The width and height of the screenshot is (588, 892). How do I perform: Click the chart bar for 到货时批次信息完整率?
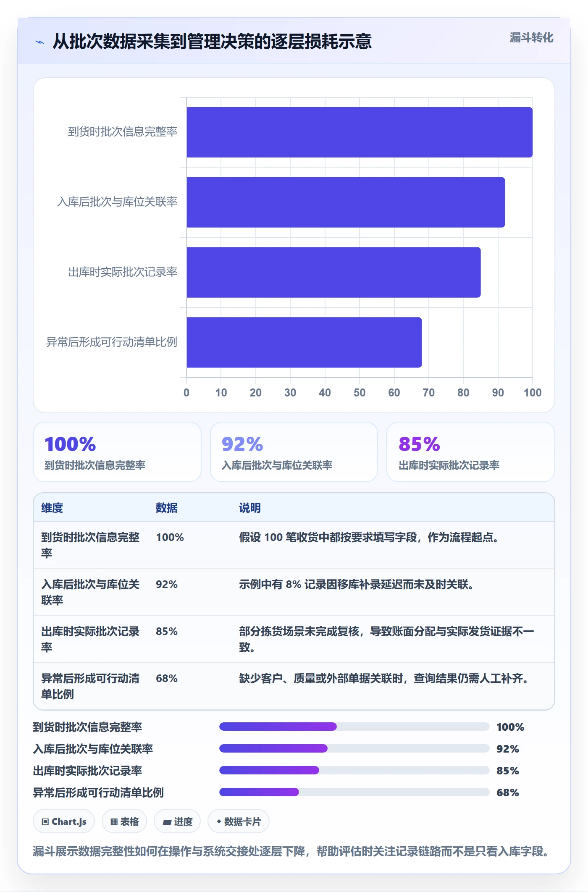tap(360, 132)
